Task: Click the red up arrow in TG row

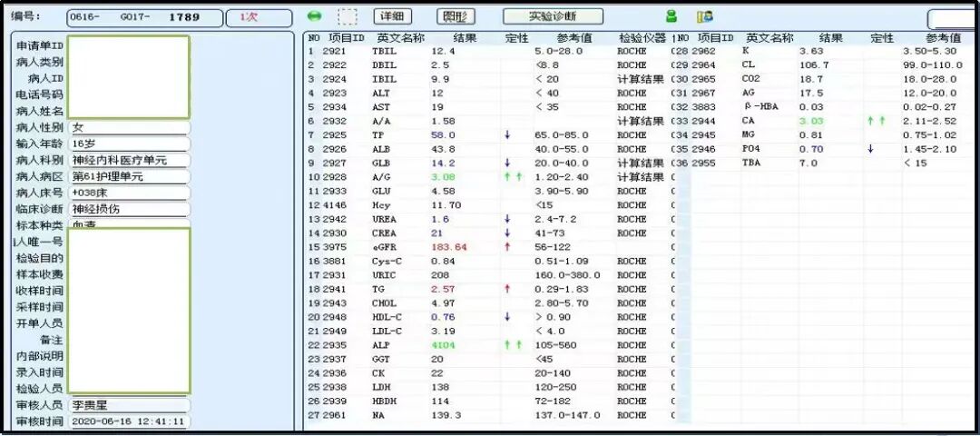Action: (x=507, y=289)
